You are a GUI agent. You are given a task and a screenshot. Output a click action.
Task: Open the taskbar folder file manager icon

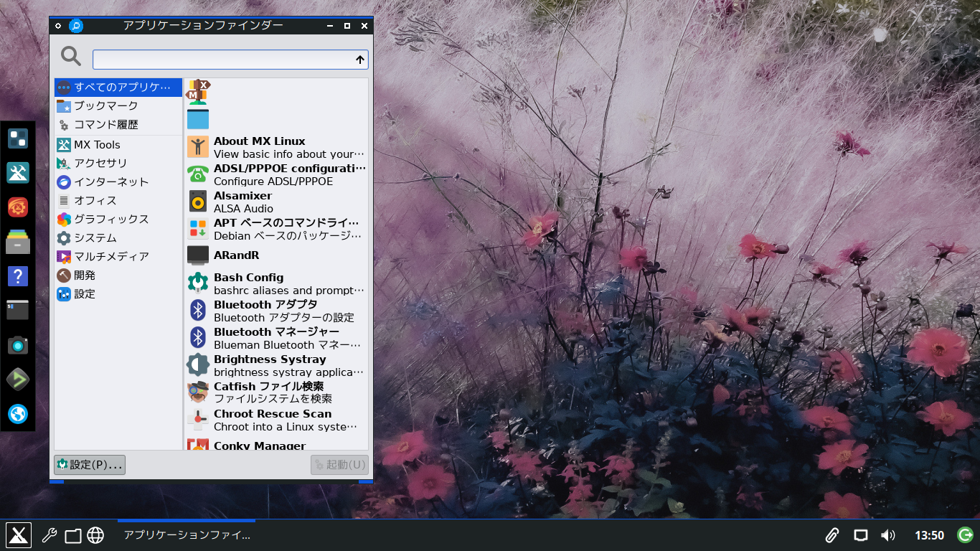(72, 535)
